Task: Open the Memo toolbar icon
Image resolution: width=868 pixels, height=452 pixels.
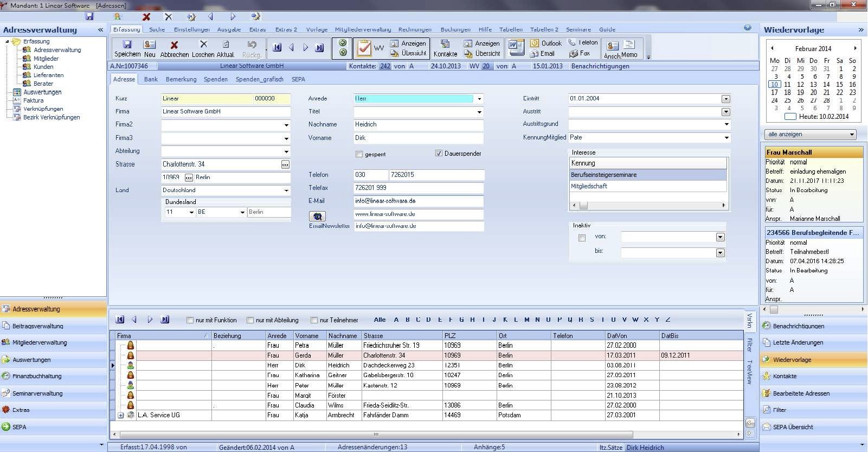Action: (629, 44)
